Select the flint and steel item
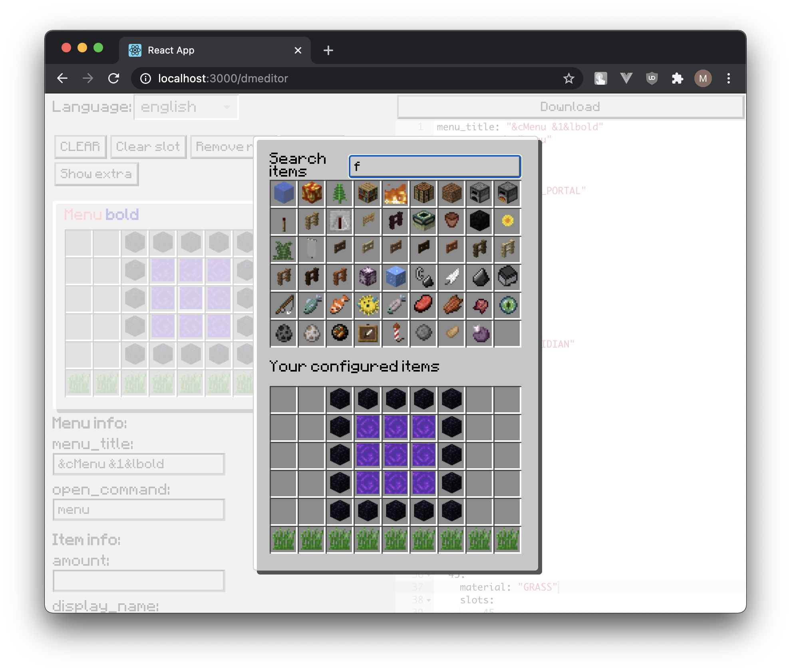Image resolution: width=791 pixels, height=672 pixels. click(423, 277)
